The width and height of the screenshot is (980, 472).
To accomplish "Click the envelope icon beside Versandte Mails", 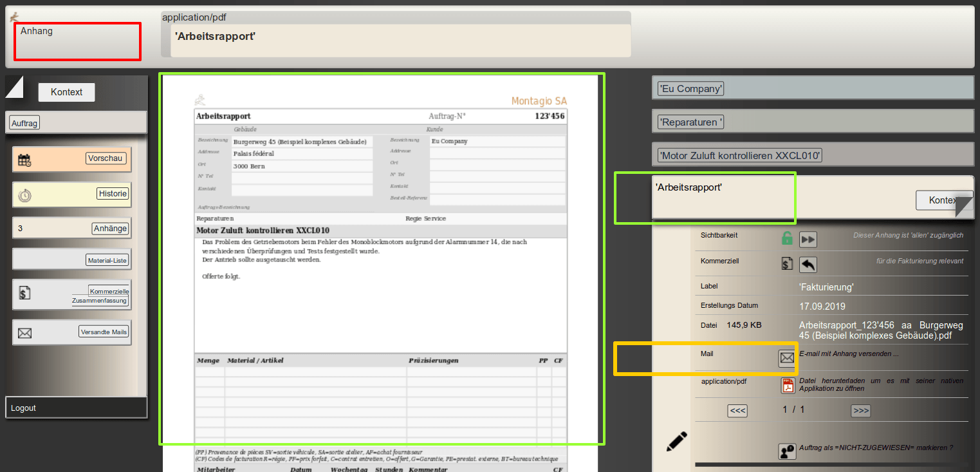I will (24, 333).
